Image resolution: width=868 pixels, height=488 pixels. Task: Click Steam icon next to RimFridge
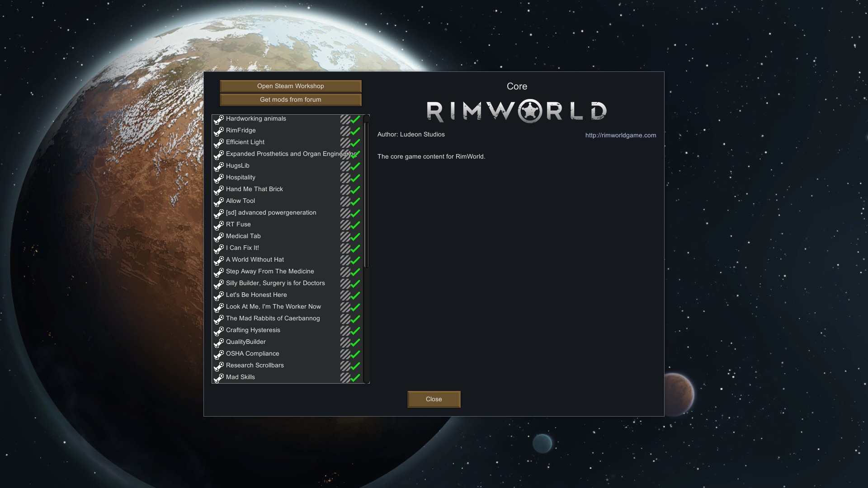tap(219, 131)
